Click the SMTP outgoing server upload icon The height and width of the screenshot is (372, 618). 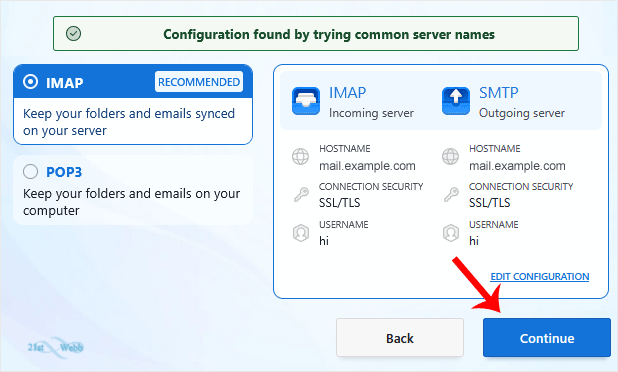(x=456, y=101)
